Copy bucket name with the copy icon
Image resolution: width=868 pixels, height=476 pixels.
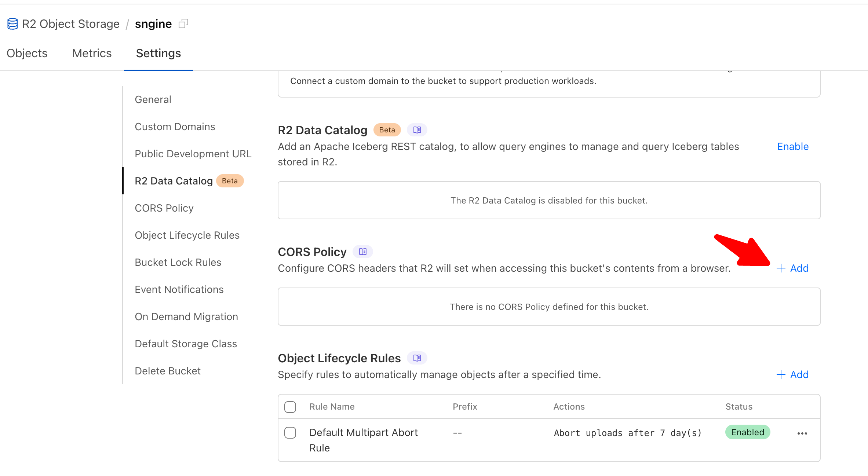point(183,24)
